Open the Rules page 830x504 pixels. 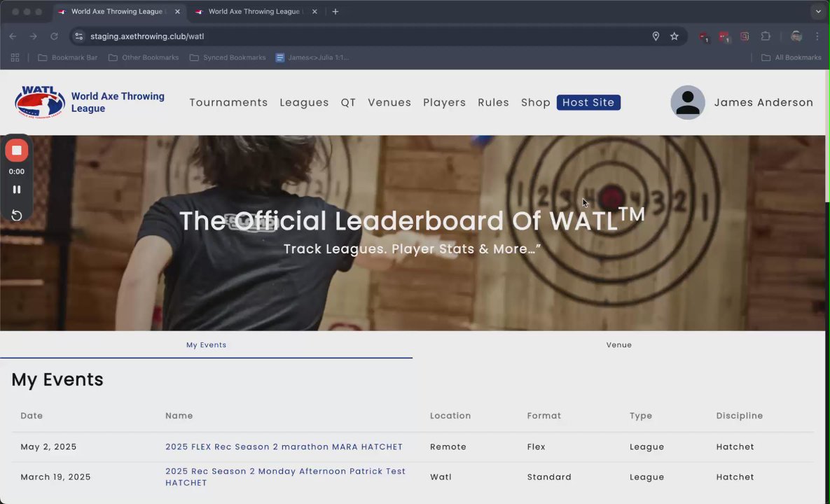coord(493,103)
